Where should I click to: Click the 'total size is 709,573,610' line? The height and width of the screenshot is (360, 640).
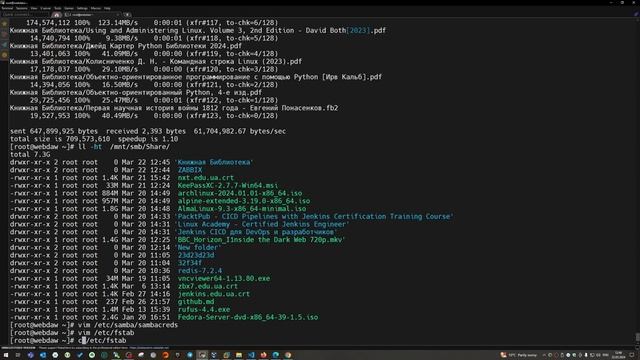pos(94,139)
